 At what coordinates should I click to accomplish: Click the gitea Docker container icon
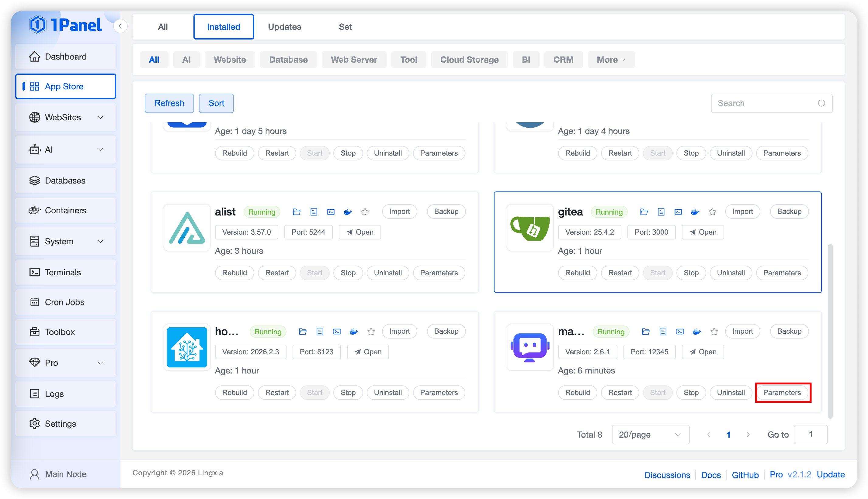pyautogui.click(x=695, y=212)
